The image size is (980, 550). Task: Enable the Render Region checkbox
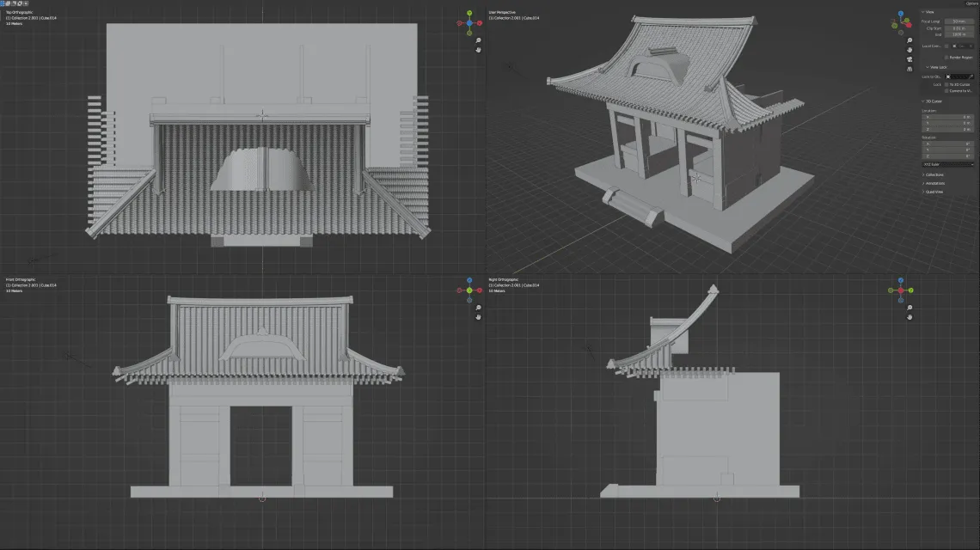[946, 58]
